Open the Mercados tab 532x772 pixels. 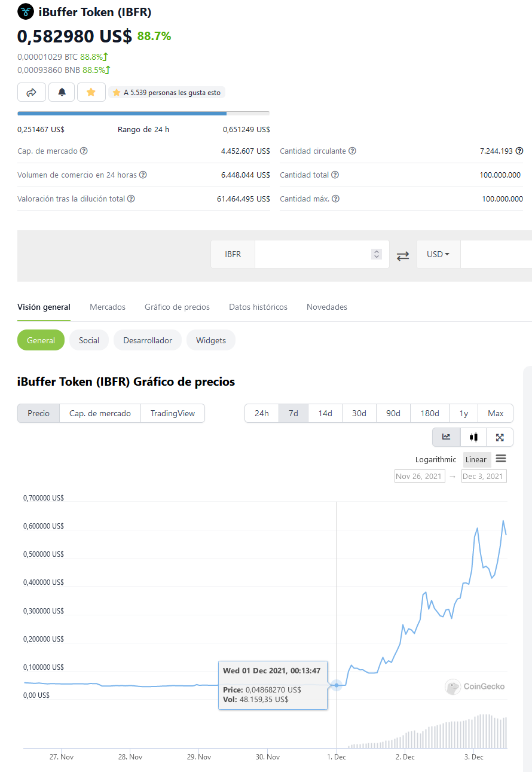click(108, 307)
